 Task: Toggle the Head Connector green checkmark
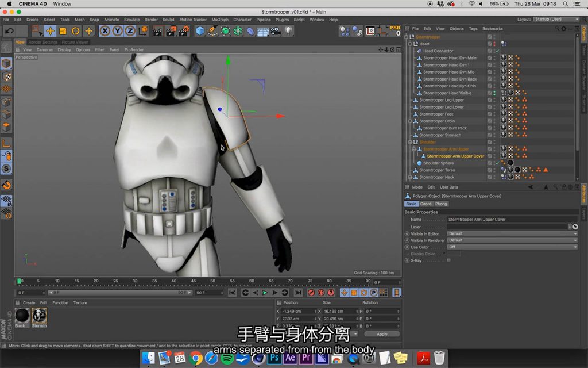click(x=498, y=51)
